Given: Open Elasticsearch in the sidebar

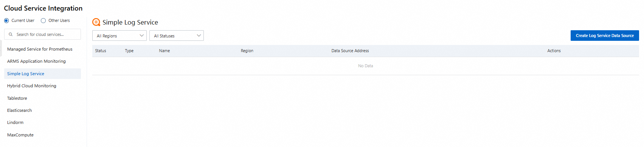Looking at the screenshot, I should tap(42, 110).
